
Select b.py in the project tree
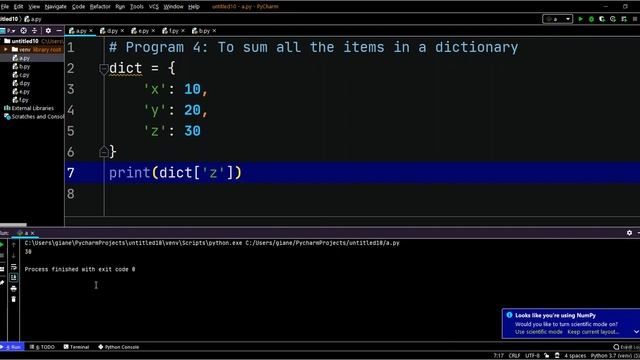coord(21,67)
